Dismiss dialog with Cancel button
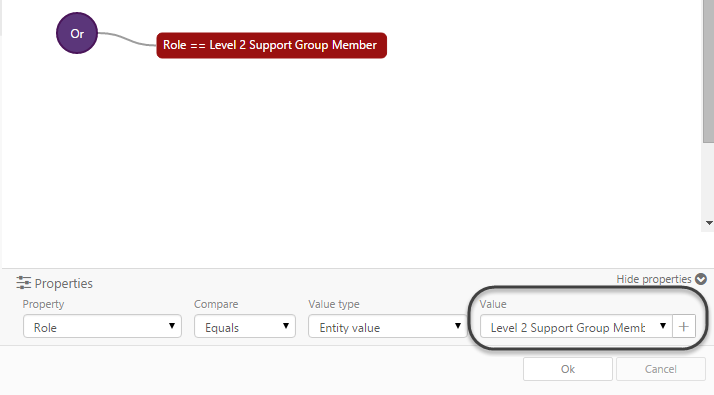 661,369
